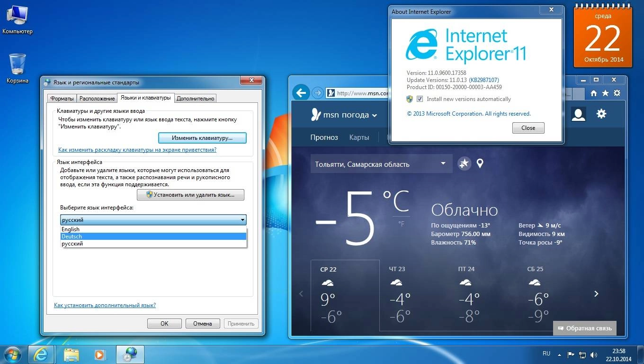Switch to the Дополнительно tab
Viewport: 644px width, 364px height.
click(x=196, y=99)
